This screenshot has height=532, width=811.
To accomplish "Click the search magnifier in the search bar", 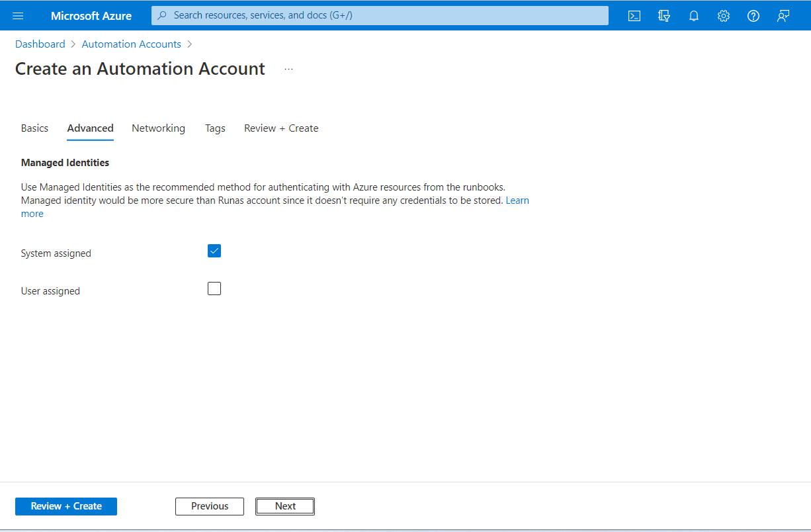I will (162, 15).
